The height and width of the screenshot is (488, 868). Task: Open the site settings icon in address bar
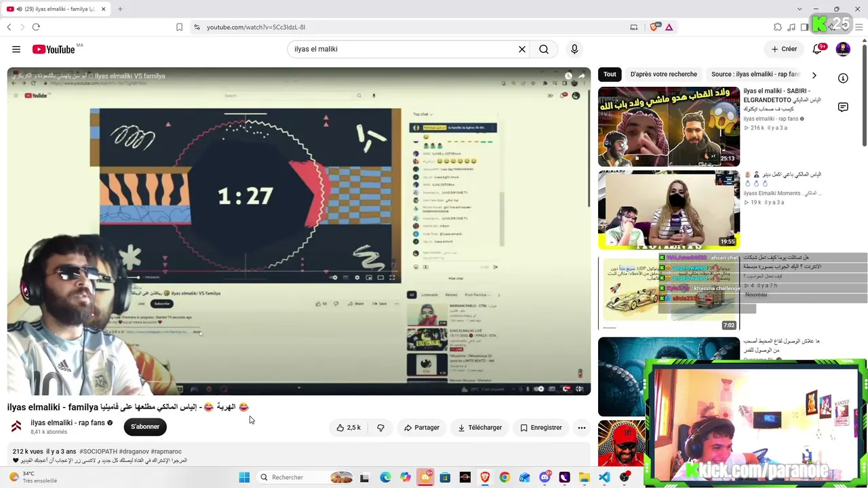pyautogui.click(x=197, y=27)
